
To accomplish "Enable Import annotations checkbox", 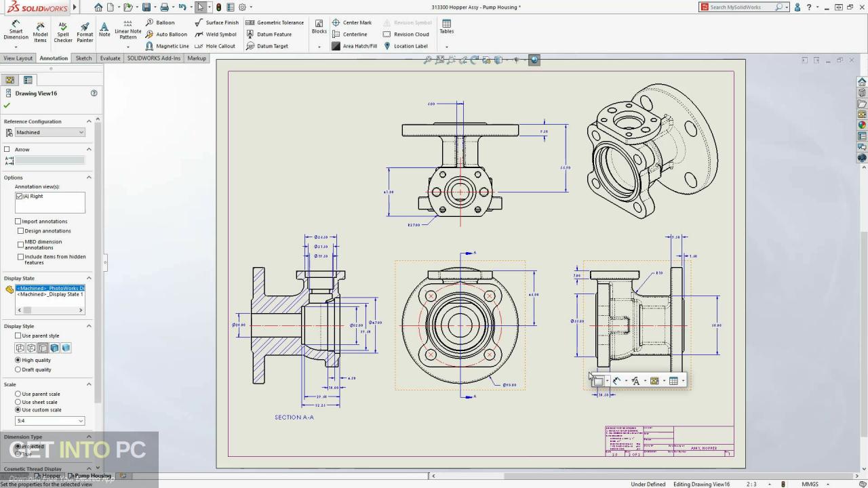I will [x=18, y=221].
